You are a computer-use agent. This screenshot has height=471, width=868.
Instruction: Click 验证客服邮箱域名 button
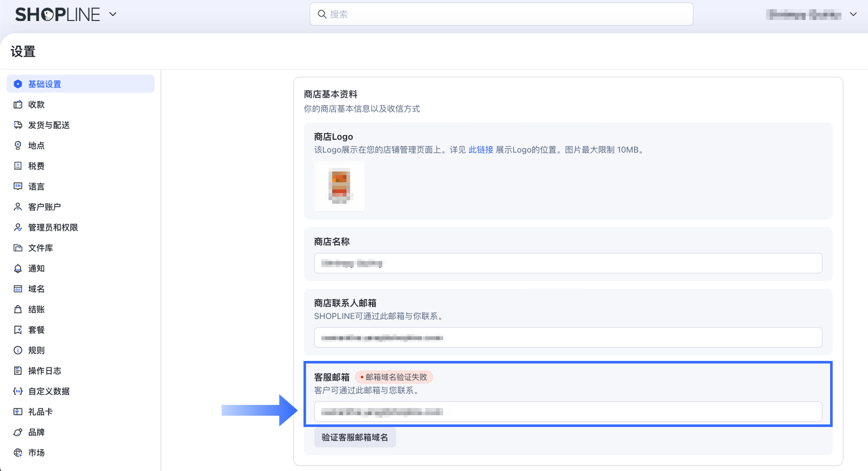pos(355,437)
